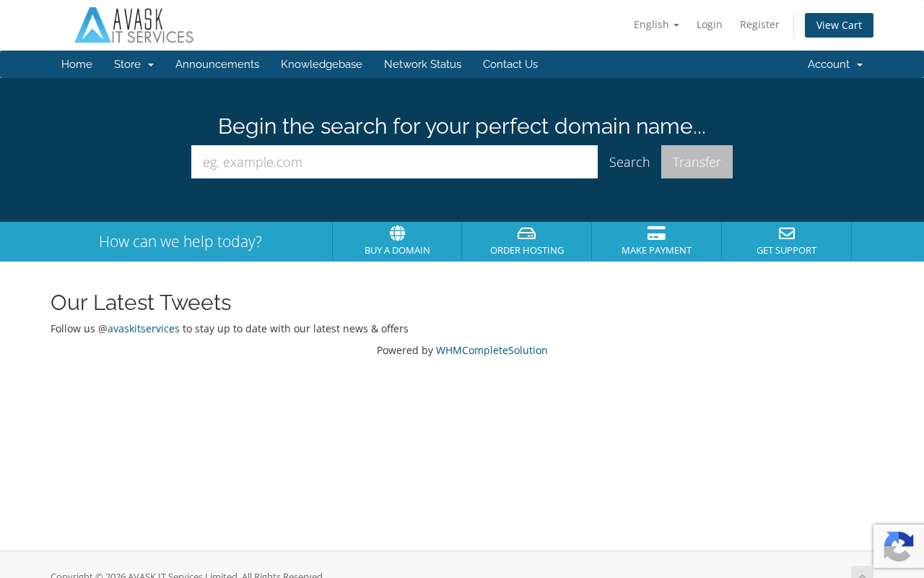
Task: Go to the Knowledgebase page
Action: coord(321,64)
